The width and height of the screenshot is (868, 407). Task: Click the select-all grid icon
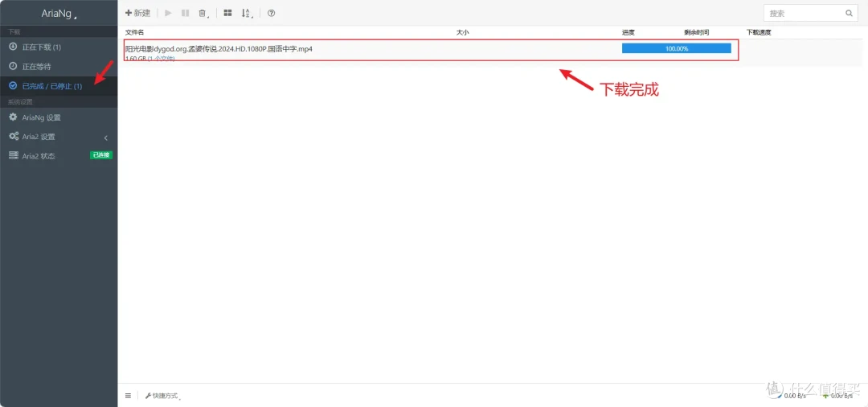coord(227,13)
